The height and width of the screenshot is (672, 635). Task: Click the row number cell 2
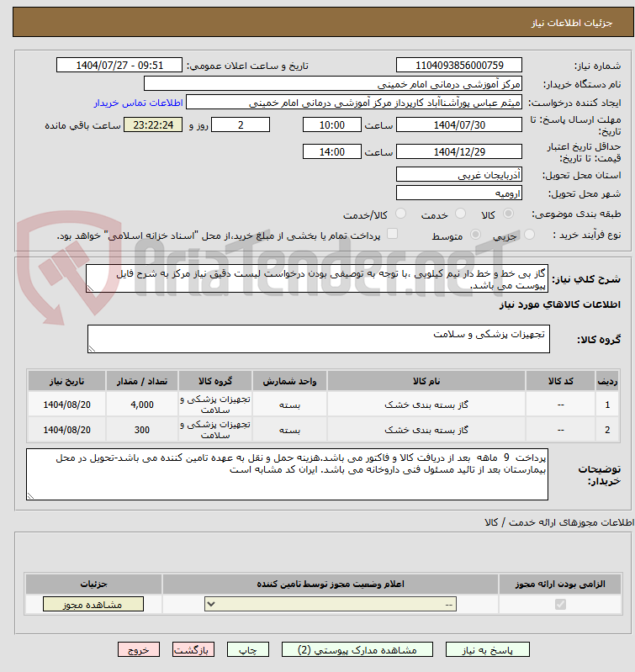(607, 430)
